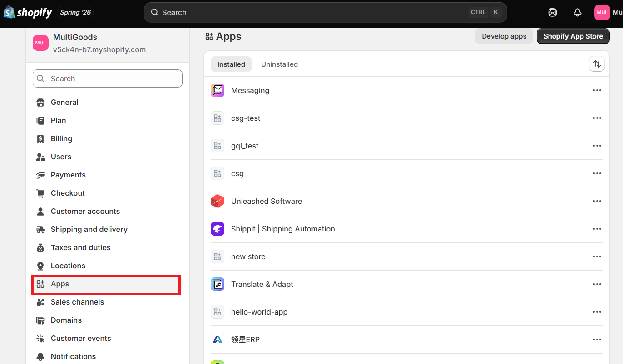
Task: Open more actions for csg-test
Action: pyautogui.click(x=597, y=118)
